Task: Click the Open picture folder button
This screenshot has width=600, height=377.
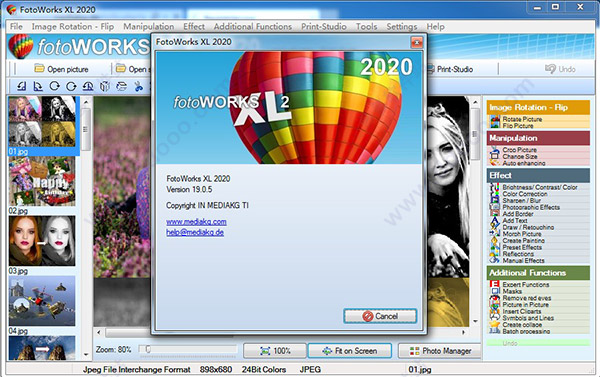Action: pos(61,69)
